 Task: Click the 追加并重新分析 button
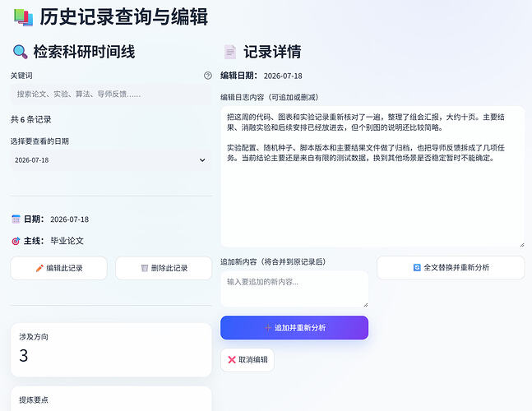point(294,328)
